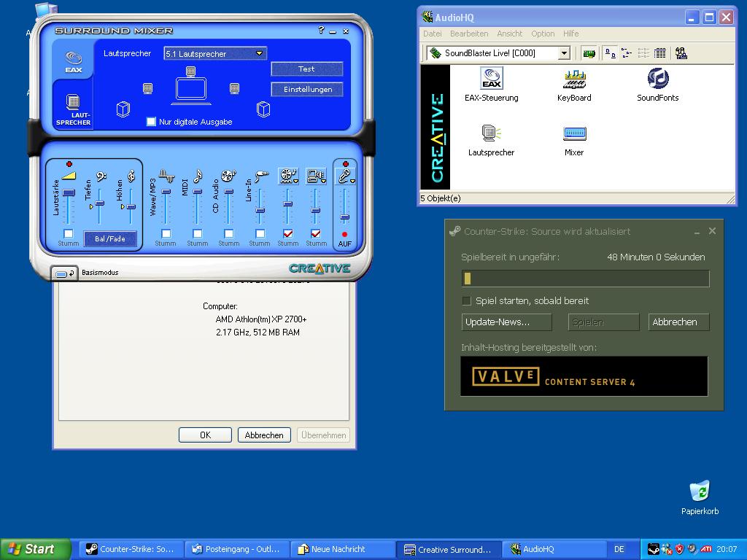747x560 pixels.
Task: Click the Surround Mixer help question mark
Action: click(321, 30)
